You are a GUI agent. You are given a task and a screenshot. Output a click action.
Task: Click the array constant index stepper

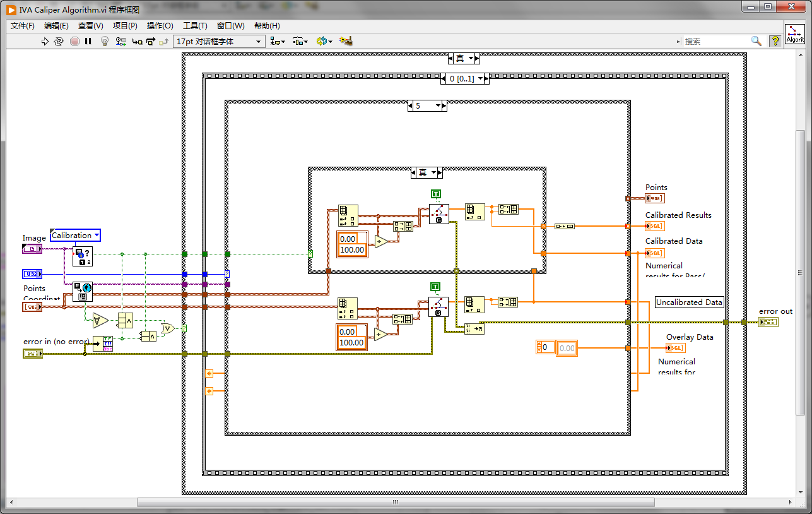[x=538, y=347]
